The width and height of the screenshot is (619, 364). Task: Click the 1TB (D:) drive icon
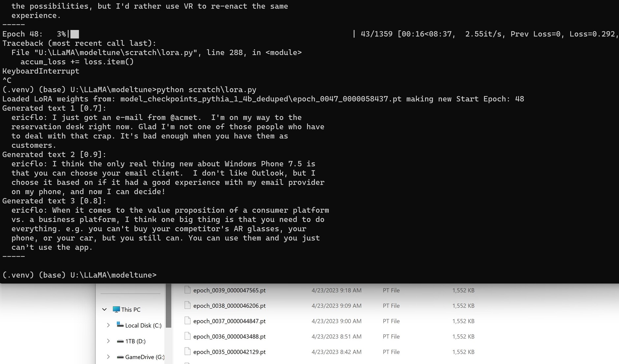click(120, 341)
